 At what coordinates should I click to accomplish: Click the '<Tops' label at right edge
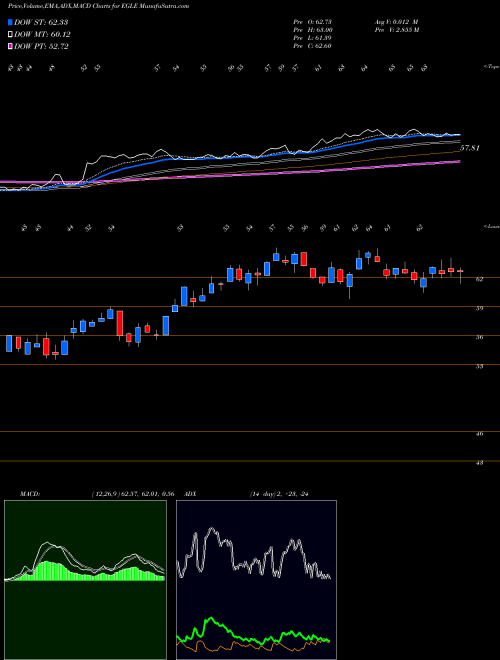(x=492, y=67)
